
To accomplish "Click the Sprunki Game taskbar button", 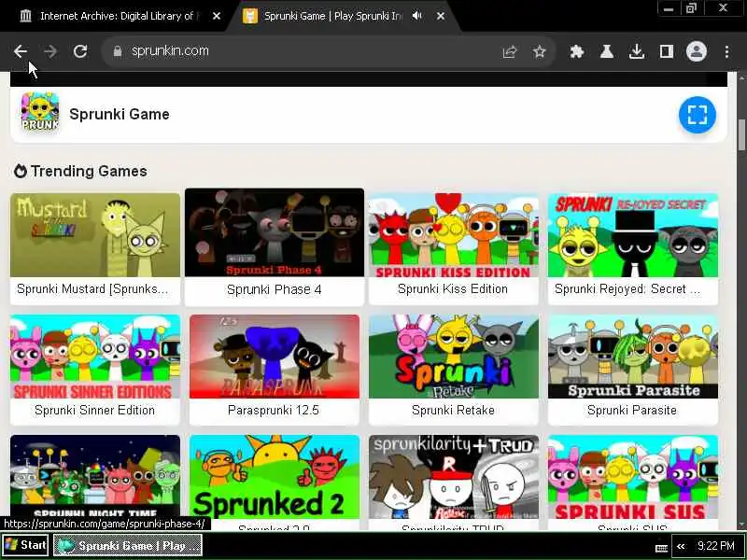I will [128, 545].
